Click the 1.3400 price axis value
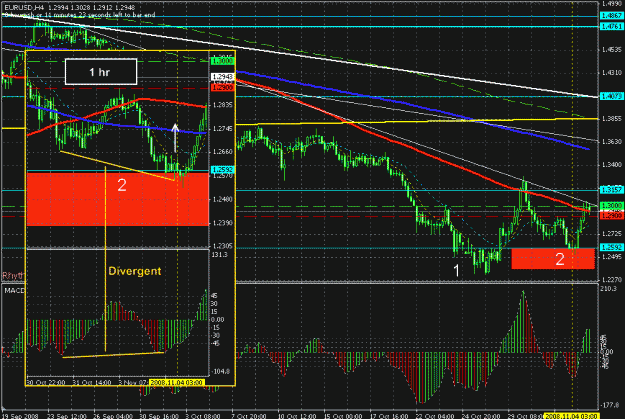The width and height of the screenshot is (625, 419). coord(612,164)
